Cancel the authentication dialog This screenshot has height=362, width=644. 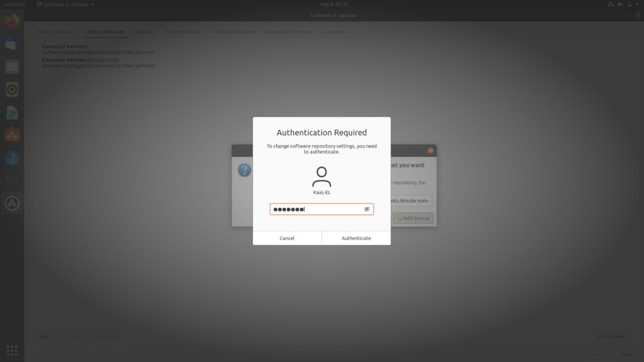click(x=287, y=238)
